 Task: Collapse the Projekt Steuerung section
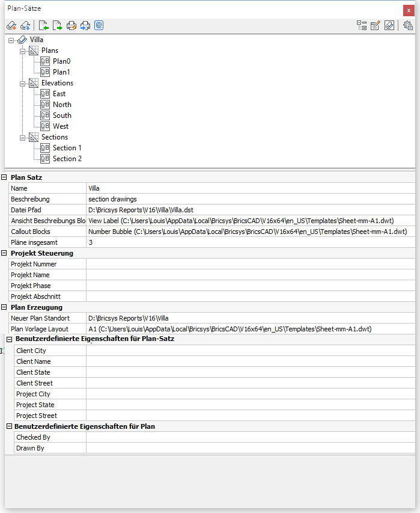4,253
